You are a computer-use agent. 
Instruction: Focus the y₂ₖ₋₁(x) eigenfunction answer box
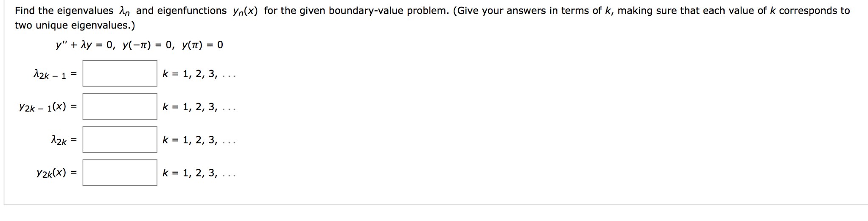tap(120, 106)
